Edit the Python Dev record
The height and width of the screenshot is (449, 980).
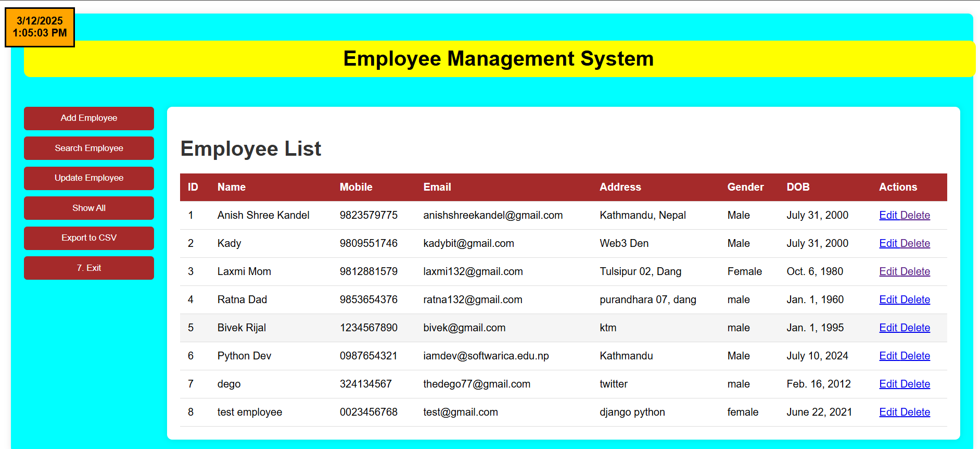click(888, 356)
